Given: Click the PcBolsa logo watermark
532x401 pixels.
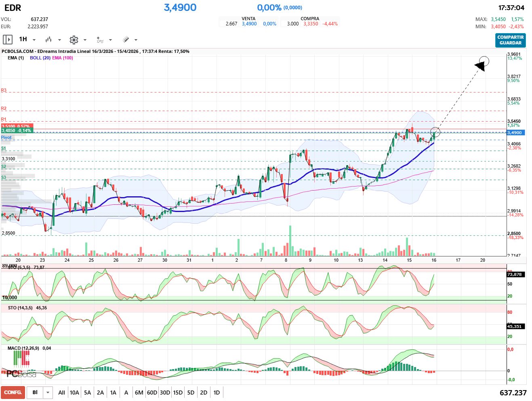Looking at the screenshot, I should coord(21,374).
